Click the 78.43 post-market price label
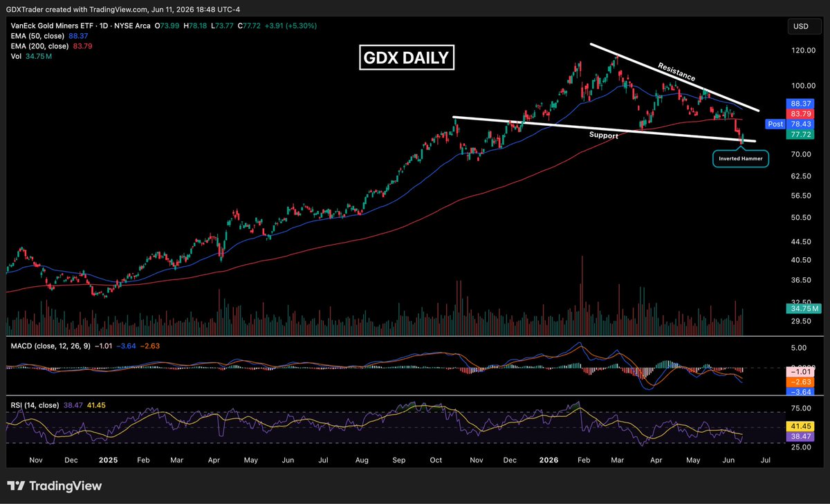Viewport: 830px width, 504px height. coord(800,124)
